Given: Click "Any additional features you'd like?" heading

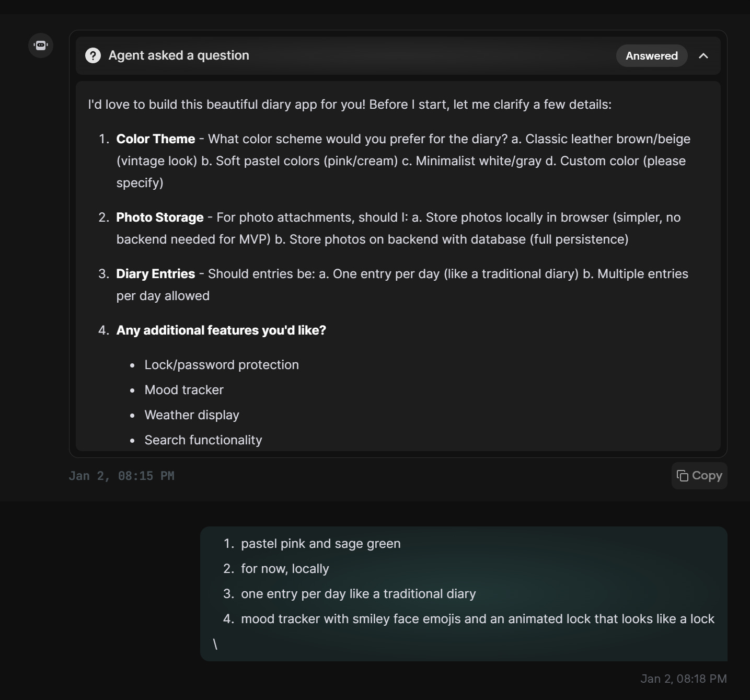Looking at the screenshot, I should pos(221,330).
